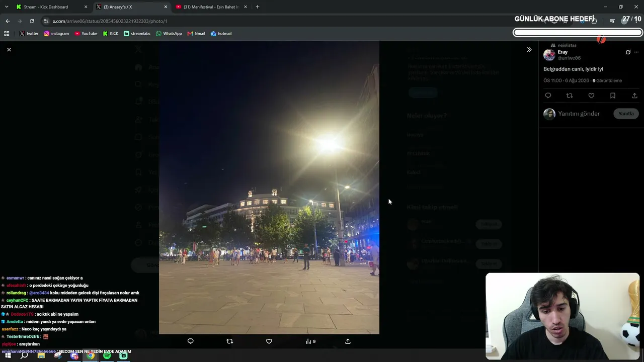
Task: Reload the current page
Action: point(32,21)
